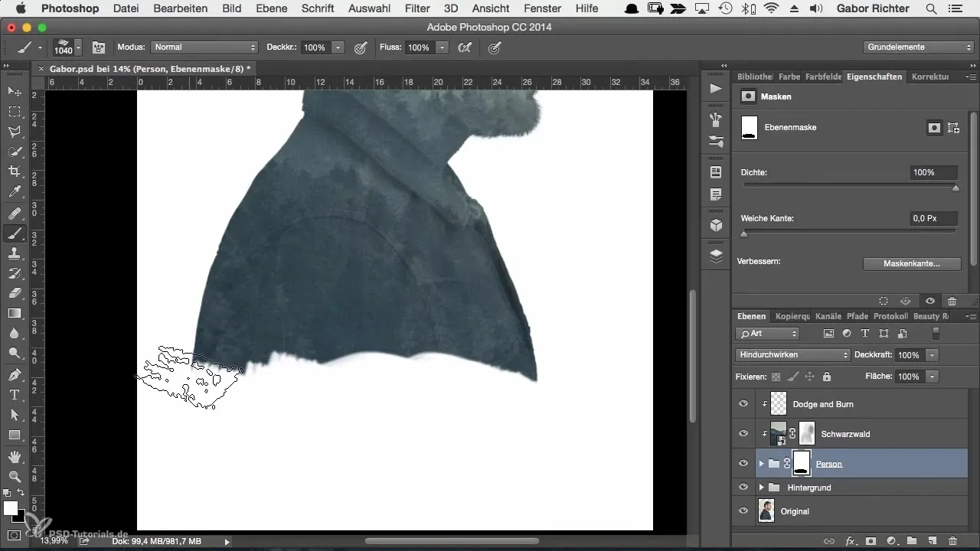This screenshot has width=980, height=551.
Task: Select the Move tool
Action: 15,91
